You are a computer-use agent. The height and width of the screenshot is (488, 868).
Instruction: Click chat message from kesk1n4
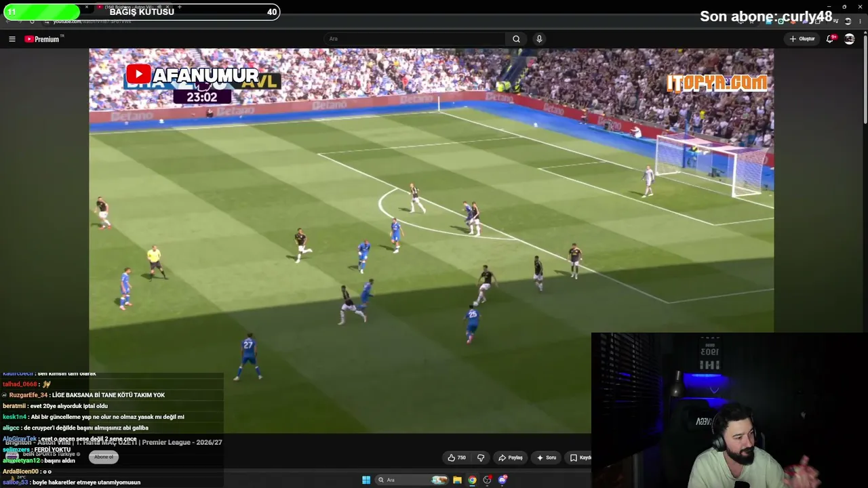94,417
